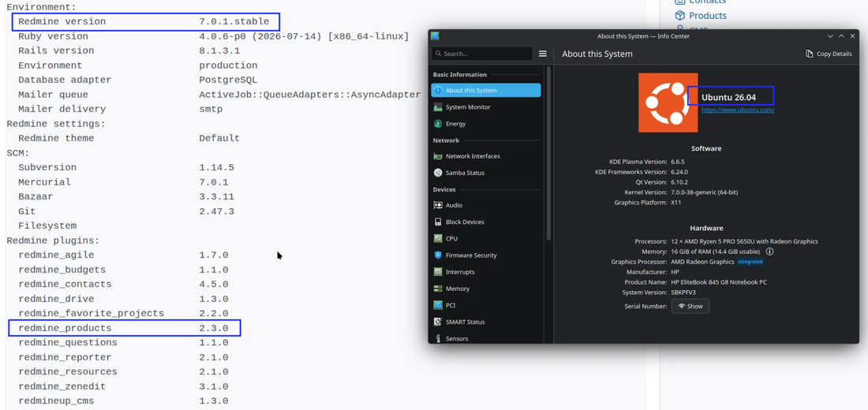Image resolution: width=868 pixels, height=410 pixels.
Task: Click the 'integrated' graphics badge
Action: [x=750, y=262]
